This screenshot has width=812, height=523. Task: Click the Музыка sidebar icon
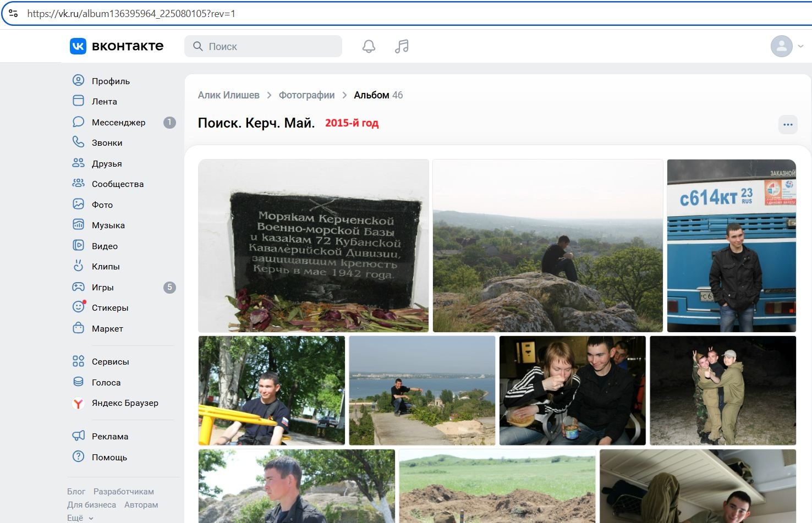coord(79,225)
